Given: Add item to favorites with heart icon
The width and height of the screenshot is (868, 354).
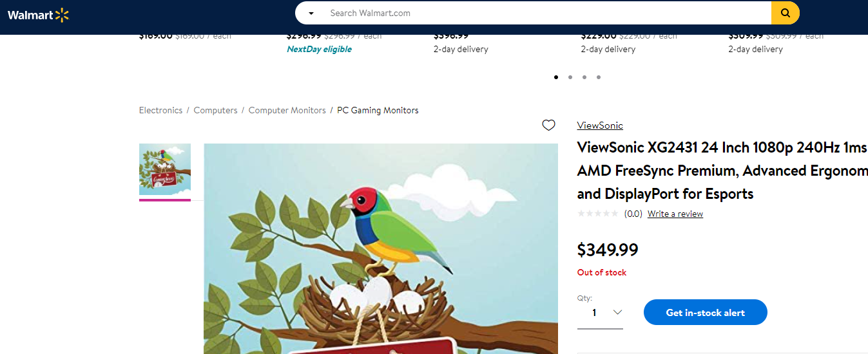Looking at the screenshot, I should pyautogui.click(x=548, y=126).
